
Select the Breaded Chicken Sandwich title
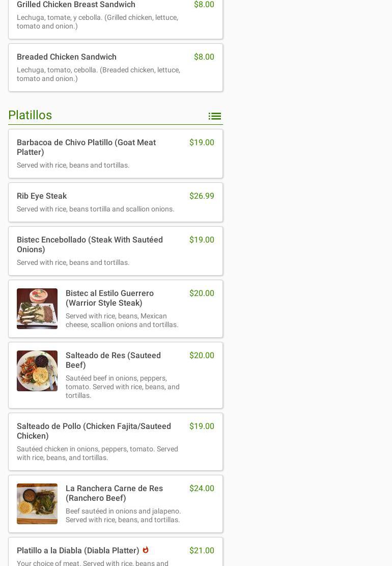coord(67,57)
